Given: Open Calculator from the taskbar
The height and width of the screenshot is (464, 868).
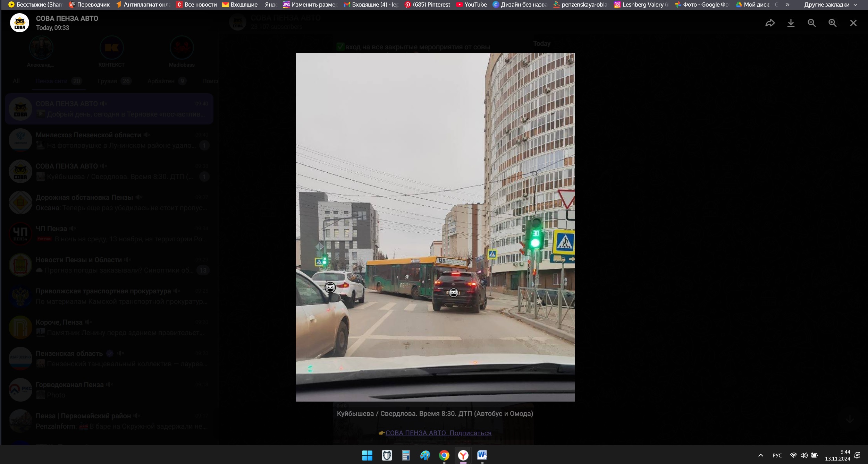Looking at the screenshot, I should [x=405, y=455].
